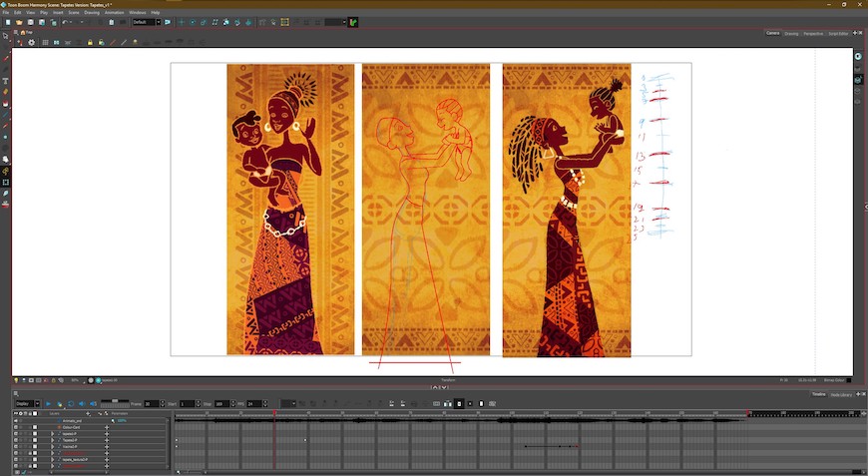Viewport: 868px width, 476px height.
Task: Click the yellow frame icon in top toolbar
Action: click(284, 22)
